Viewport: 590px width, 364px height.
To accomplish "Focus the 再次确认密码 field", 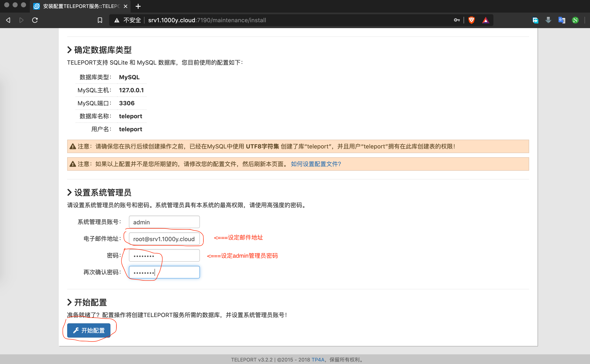I will [164, 272].
